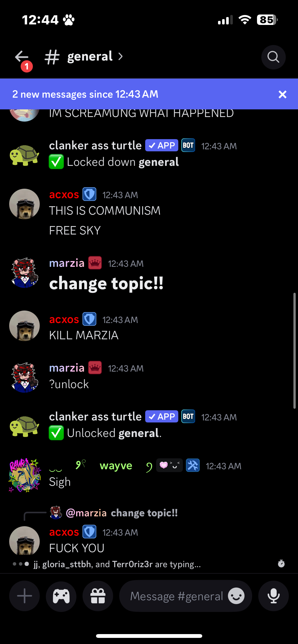Open the plus attachment menu
Screen dimensions: 298x644
click(24, 596)
